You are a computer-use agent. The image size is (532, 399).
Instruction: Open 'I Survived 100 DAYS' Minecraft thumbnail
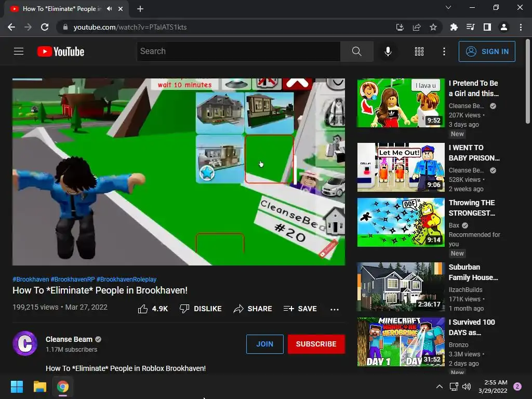coord(401,342)
